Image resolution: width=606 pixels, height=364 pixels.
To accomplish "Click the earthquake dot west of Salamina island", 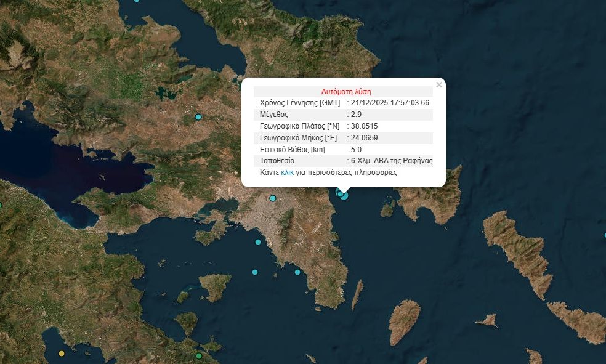I will point(258,242).
